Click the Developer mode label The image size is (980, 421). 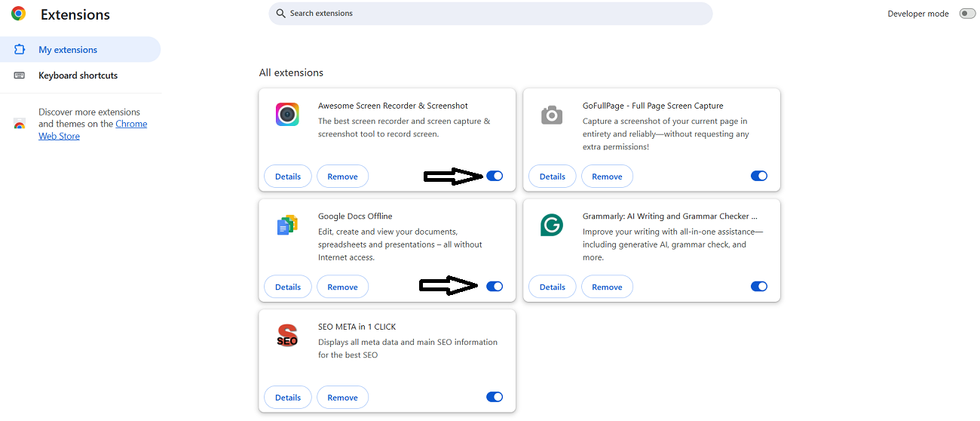coord(918,14)
